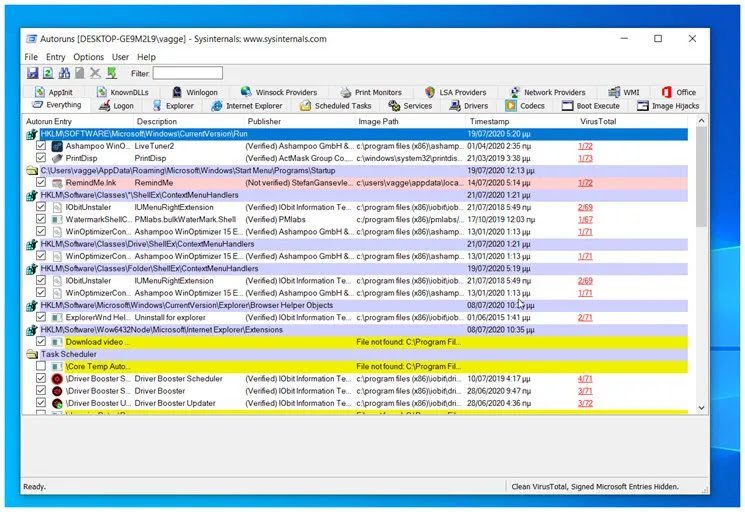
Task: Check the Core Temp Auto... checkbox
Action: click(x=41, y=366)
